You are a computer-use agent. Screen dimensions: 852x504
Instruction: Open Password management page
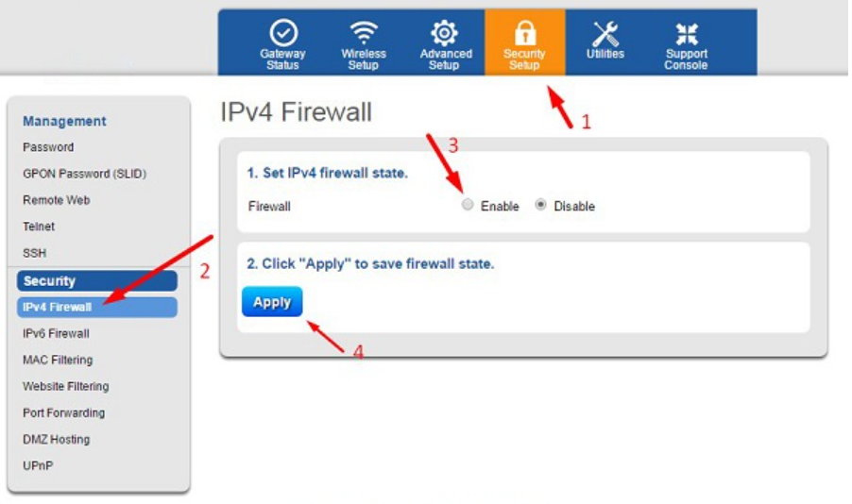point(48,147)
